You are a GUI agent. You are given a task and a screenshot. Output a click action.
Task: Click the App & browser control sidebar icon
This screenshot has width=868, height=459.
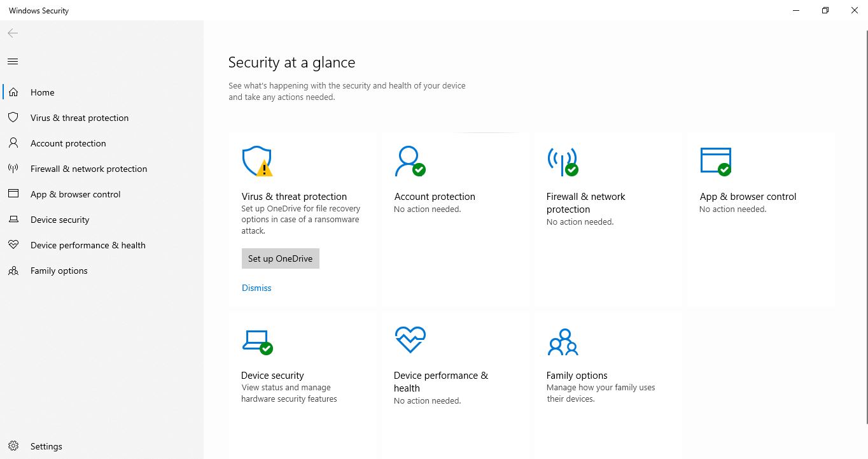pos(13,194)
